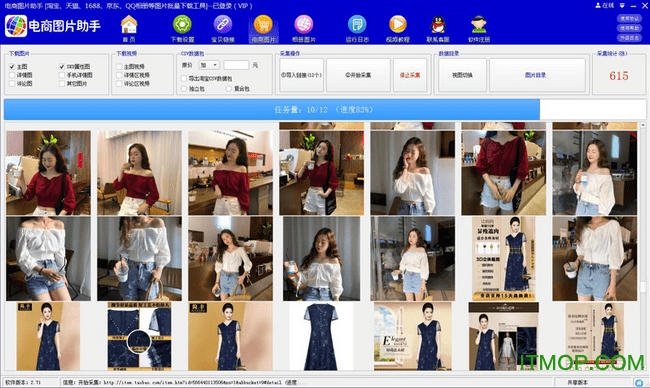Viewport: 650px width, 388px height.
Task: Select the 复合包 radio button
Action: [229, 89]
